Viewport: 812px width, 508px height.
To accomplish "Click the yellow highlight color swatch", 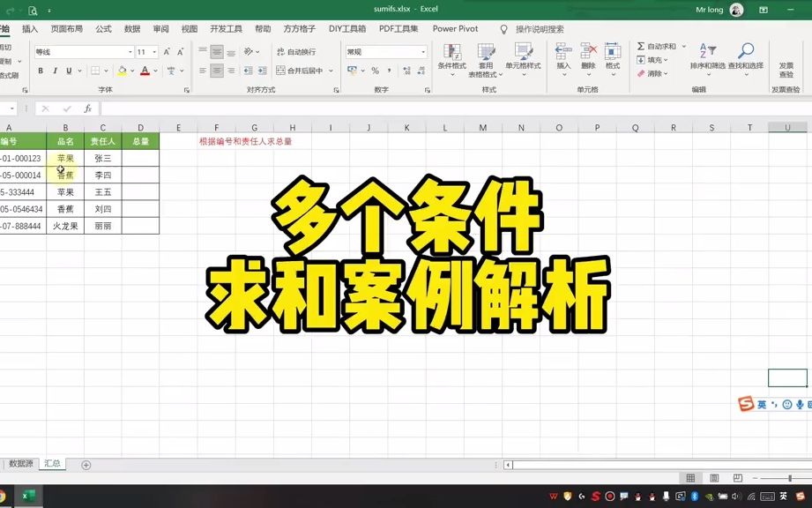I will pos(122,74).
